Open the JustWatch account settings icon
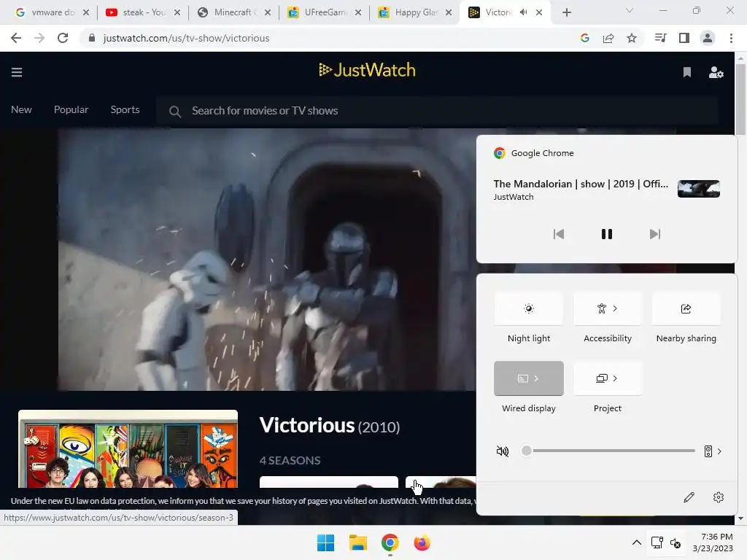The image size is (747, 560). (x=716, y=72)
